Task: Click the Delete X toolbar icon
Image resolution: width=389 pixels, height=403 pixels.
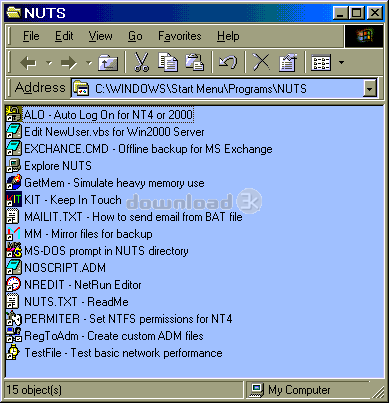Action: click(261, 62)
